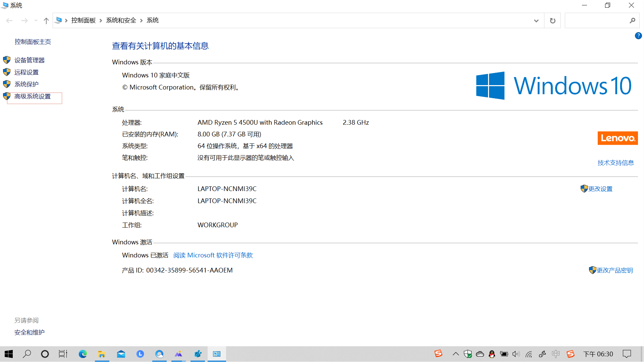Open 系统保护 link
This screenshot has height=362, width=644.
pyautogui.click(x=26, y=84)
